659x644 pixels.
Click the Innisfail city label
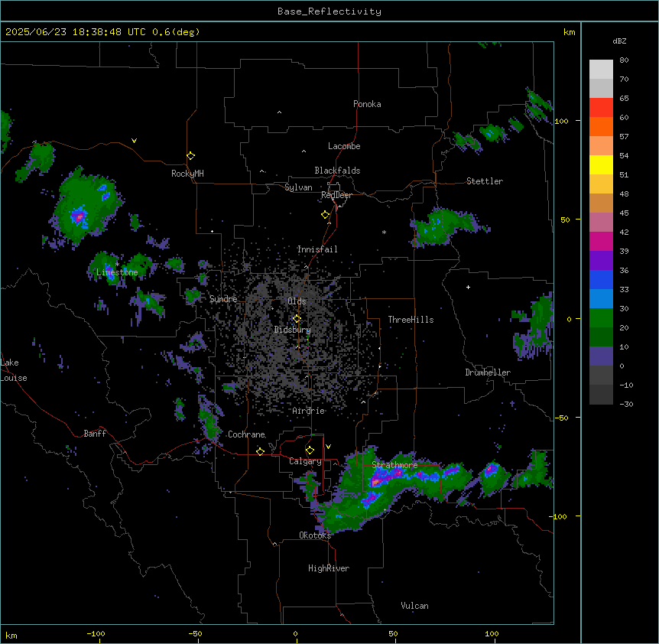(317, 249)
